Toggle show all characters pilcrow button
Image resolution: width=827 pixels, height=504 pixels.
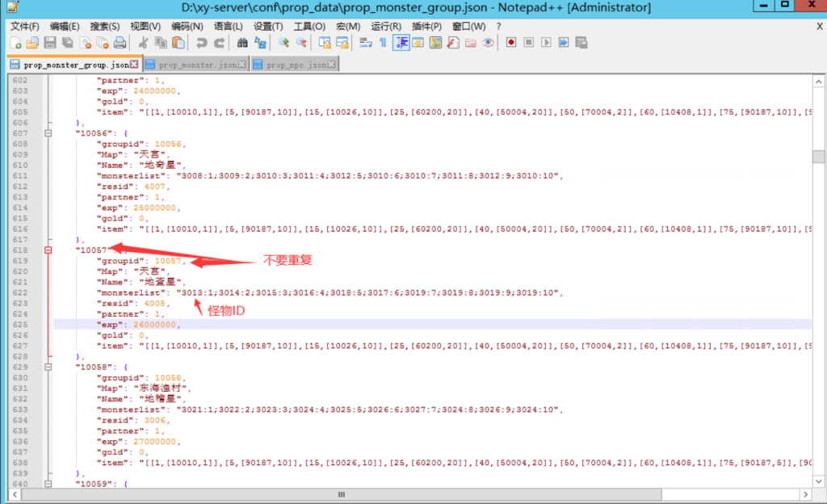(383, 43)
